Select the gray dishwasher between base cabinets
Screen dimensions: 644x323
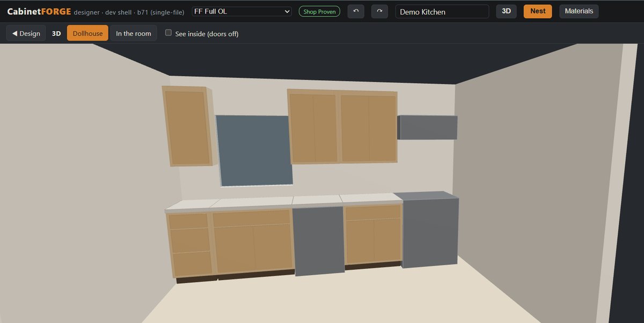pyautogui.click(x=319, y=241)
